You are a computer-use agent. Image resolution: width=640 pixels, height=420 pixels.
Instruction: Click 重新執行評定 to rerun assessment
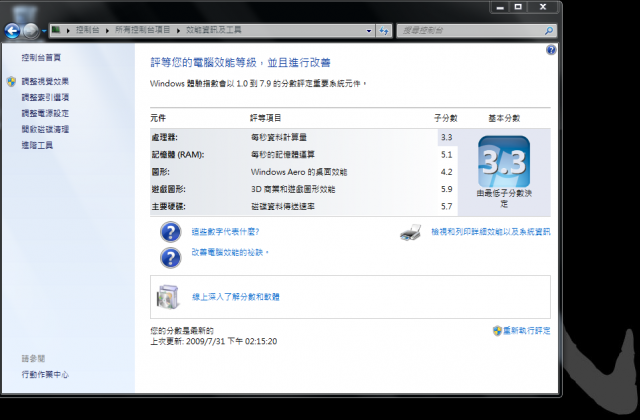point(527,331)
